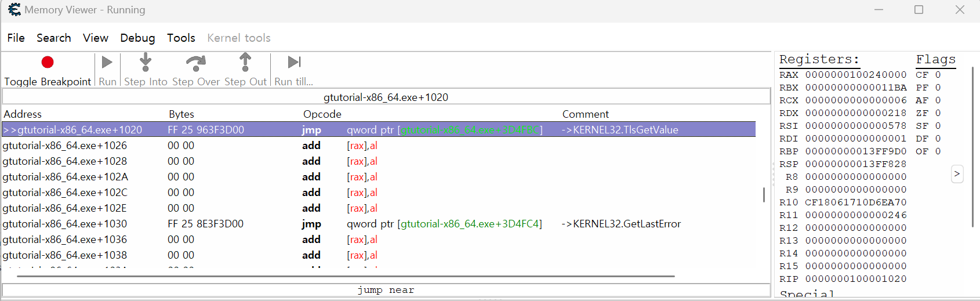The width and height of the screenshot is (980, 301).
Task: Select the row gtutorial-x86_64.exe+1028
Action: [x=379, y=161]
